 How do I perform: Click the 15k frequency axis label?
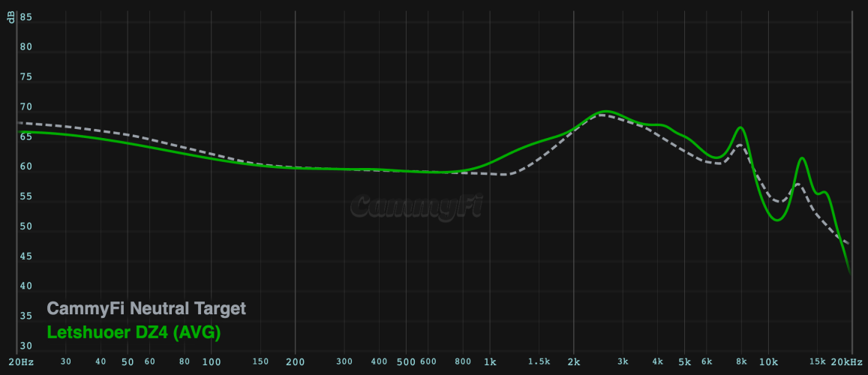tap(818, 361)
